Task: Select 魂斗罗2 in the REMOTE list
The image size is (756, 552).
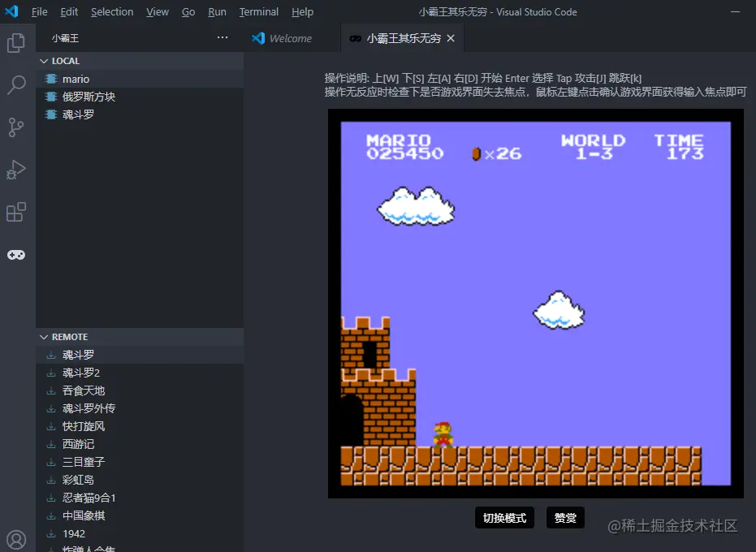Action: click(x=140, y=373)
